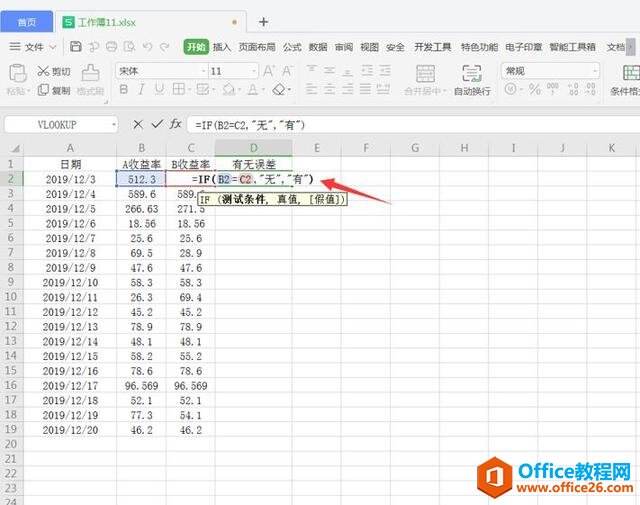The width and height of the screenshot is (640, 505).
Task: Open a new tab with plus button
Action: 264,21
